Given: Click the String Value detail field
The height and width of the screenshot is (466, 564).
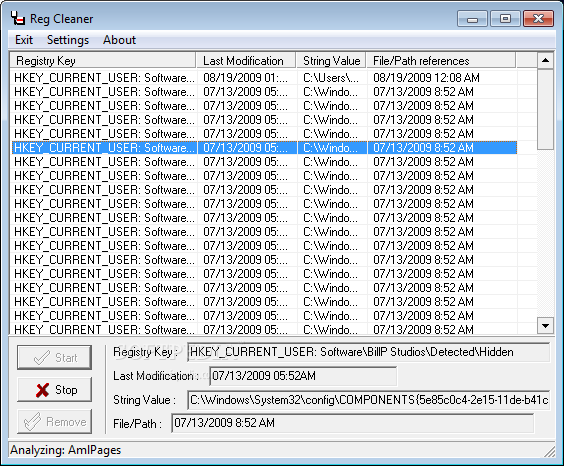Looking at the screenshot, I should (368, 400).
